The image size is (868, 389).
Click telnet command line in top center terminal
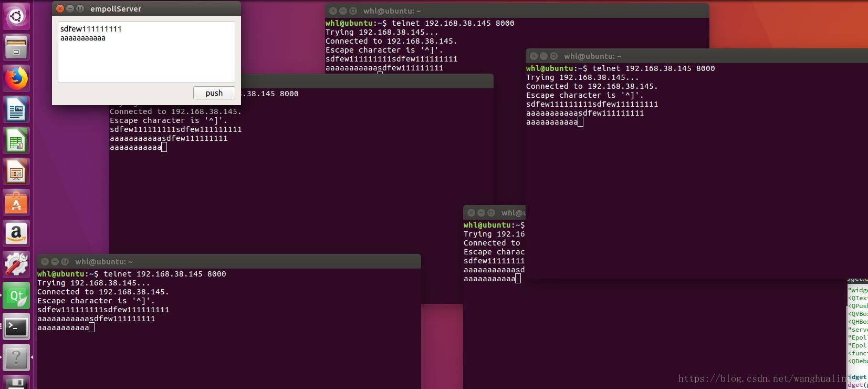click(420, 23)
